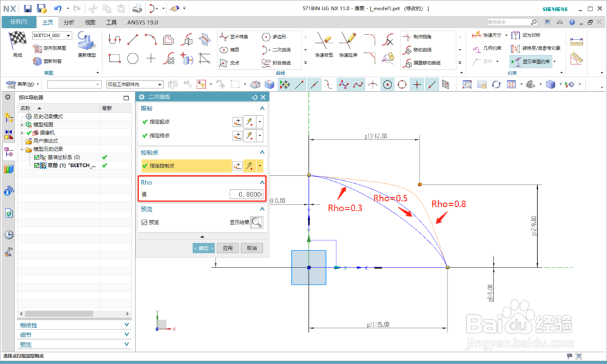This screenshot has width=607, height=364.
Task: Reset the 二次曲线 dialog
Action: coord(255,97)
